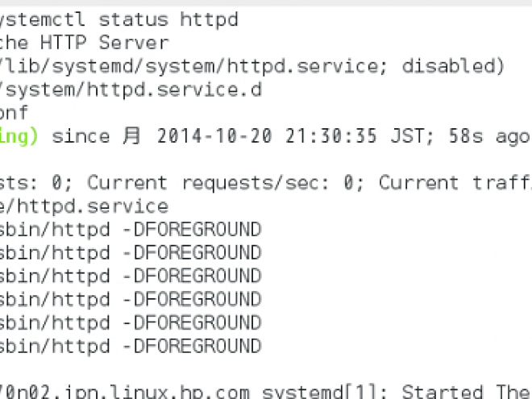Click the date 2014-10-20
Image resolution: width=532 pixels, height=399 pixels.
click(214, 136)
